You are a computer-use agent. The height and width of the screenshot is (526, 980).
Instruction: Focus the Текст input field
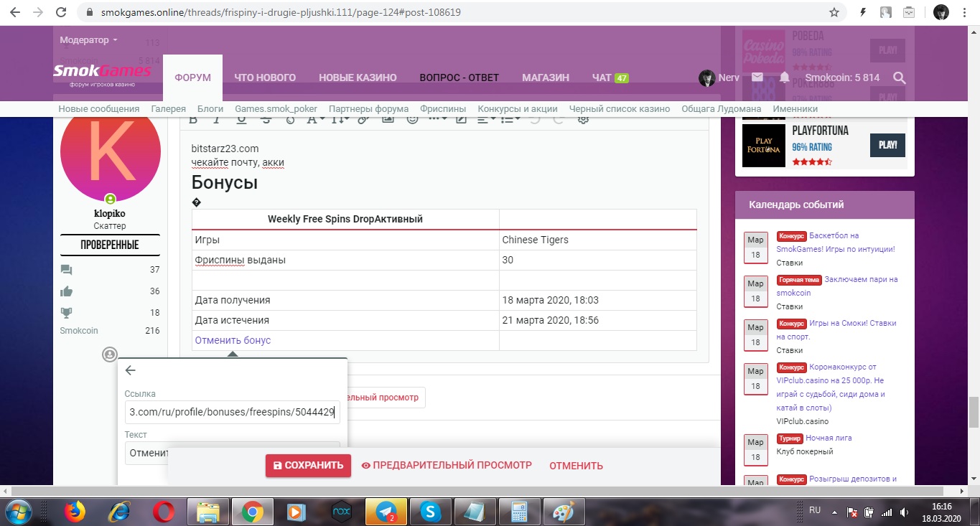(232, 453)
